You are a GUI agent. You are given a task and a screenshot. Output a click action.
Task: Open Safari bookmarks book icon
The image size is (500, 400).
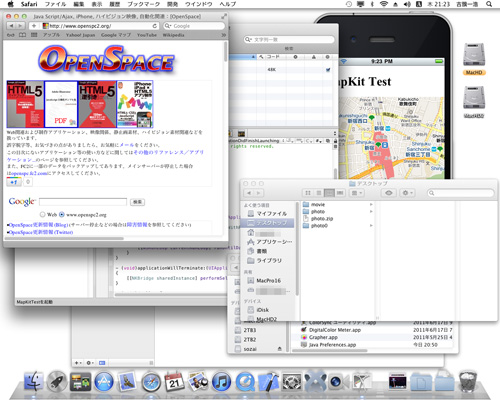pyautogui.click(x=22, y=35)
